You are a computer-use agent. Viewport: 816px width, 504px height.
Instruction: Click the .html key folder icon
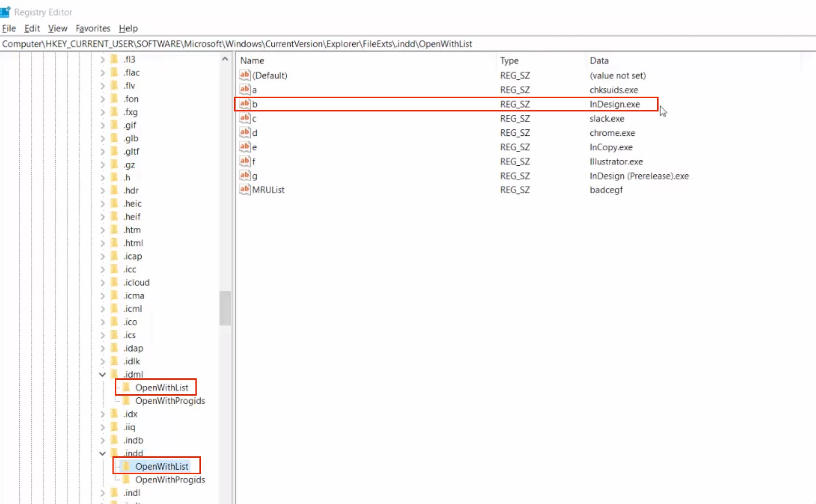click(x=114, y=243)
